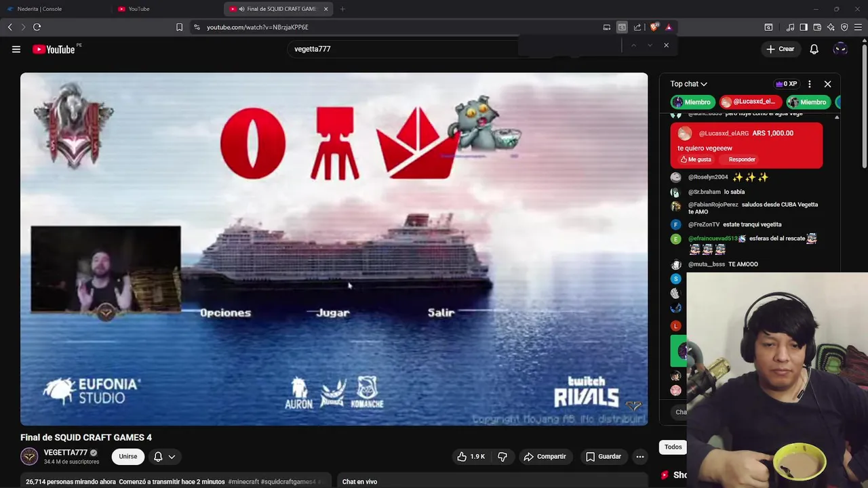The width and height of the screenshot is (868, 488).
Task: Click the #minecraft hashtag link
Action: 243,482
